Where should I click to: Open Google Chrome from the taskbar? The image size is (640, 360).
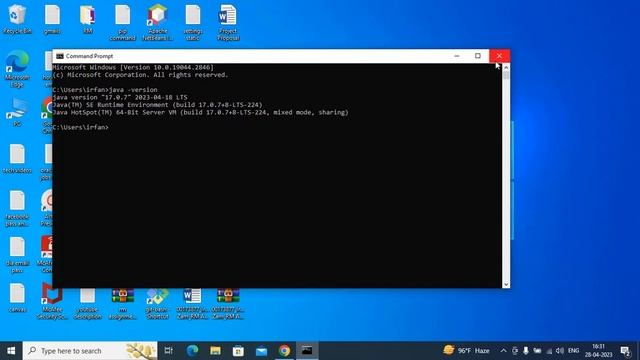click(x=284, y=351)
